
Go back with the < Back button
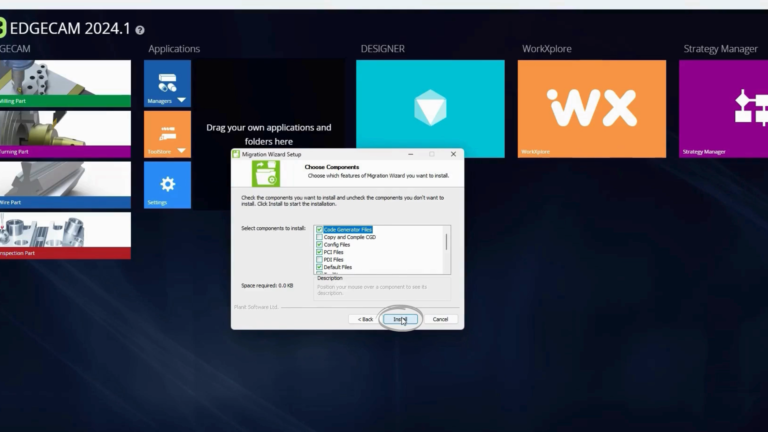tap(365, 319)
